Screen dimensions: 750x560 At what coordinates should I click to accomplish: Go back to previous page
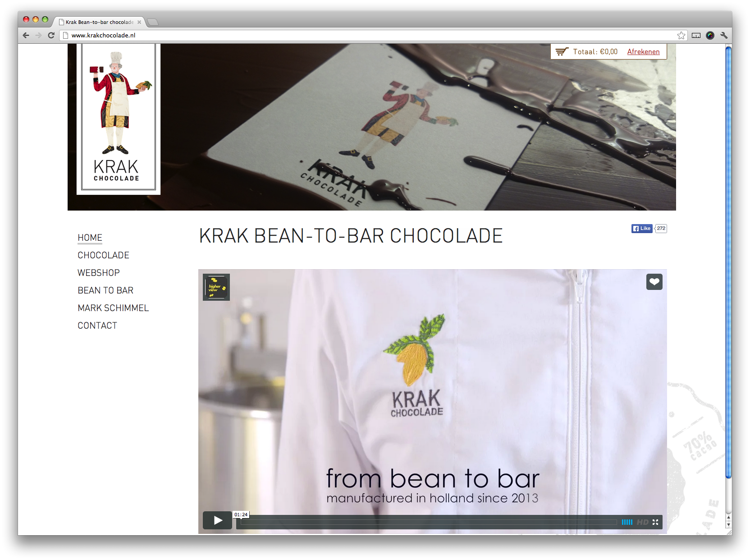pyautogui.click(x=26, y=36)
